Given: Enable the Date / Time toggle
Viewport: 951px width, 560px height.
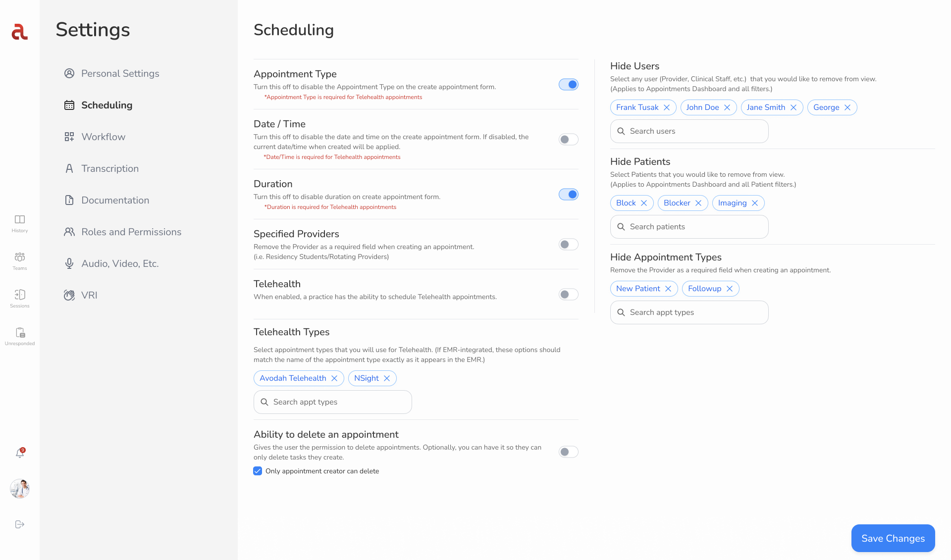Looking at the screenshot, I should click(x=569, y=140).
